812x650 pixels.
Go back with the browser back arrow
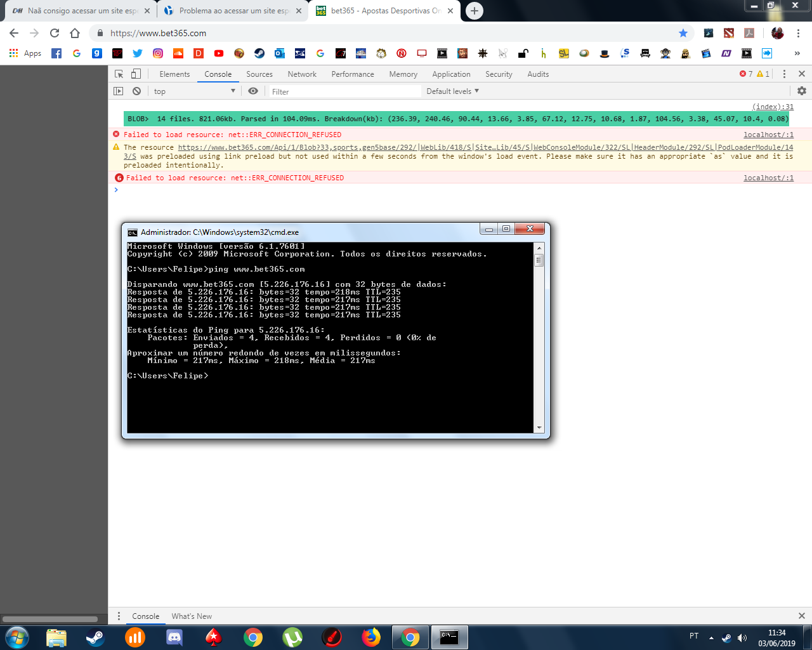14,33
